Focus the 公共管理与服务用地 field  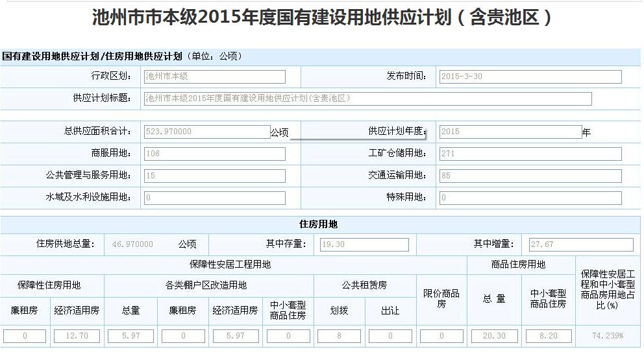214,176
